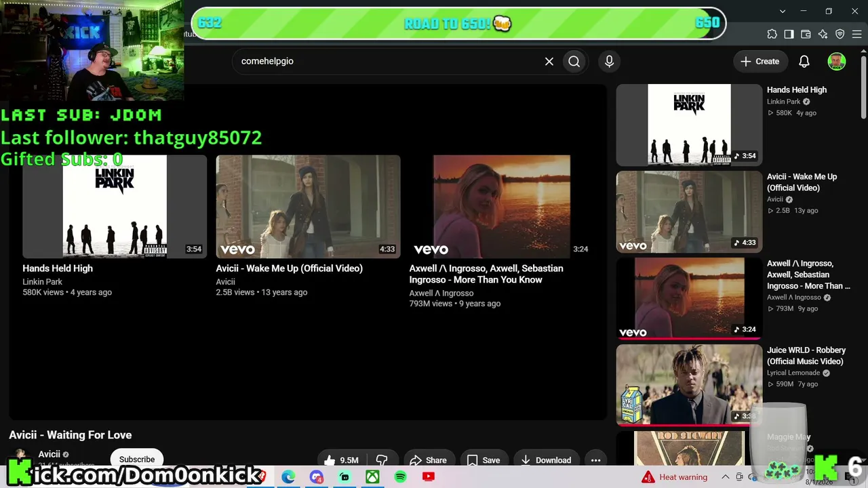Viewport: 868px width, 488px height.
Task: Click the magnifier search button
Action: (574, 62)
